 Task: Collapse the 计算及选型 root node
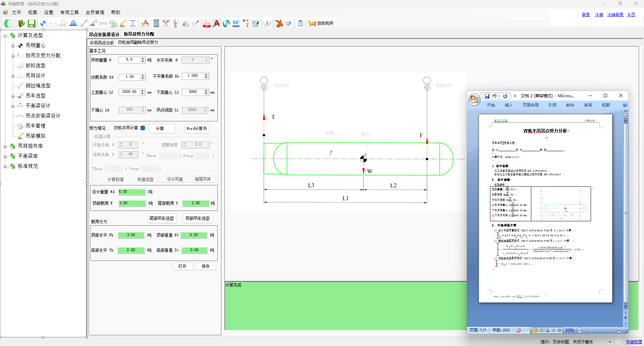pyautogui.click(x=5, y=36)
